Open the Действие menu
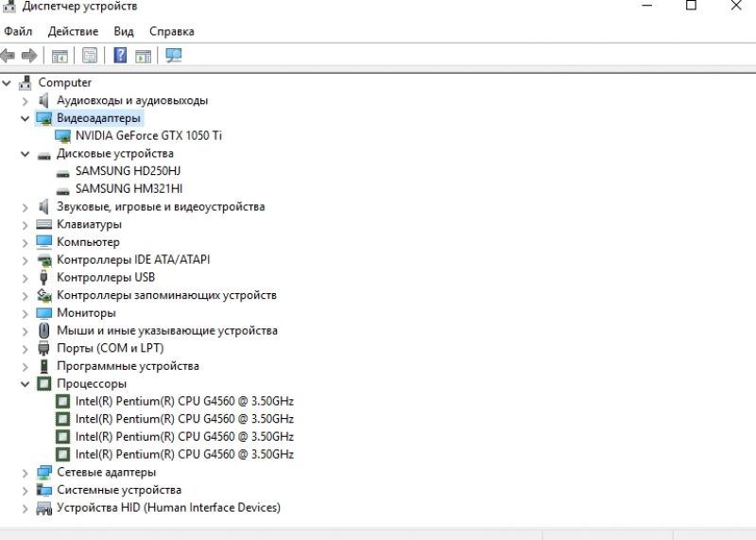 coord(73,31)
